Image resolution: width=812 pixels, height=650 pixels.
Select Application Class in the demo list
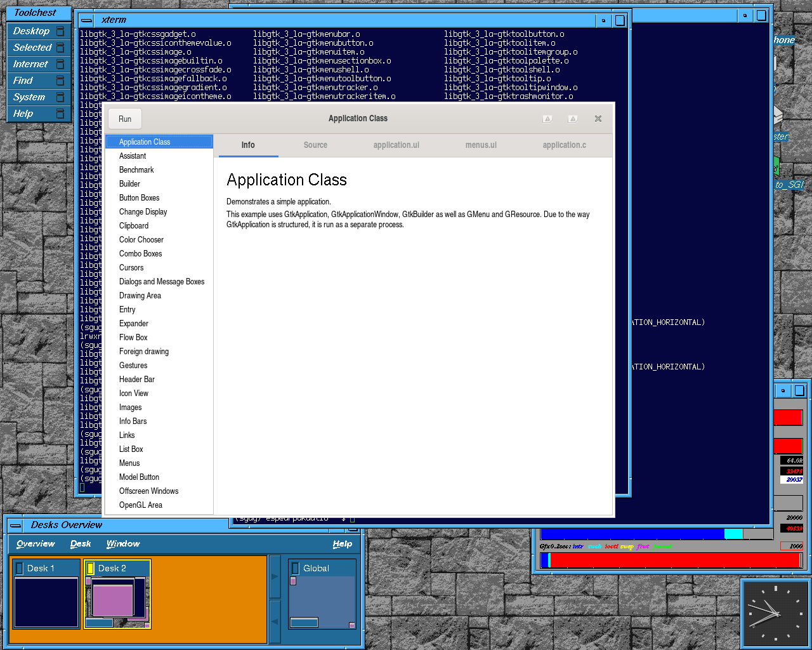[x=159, y=142]
